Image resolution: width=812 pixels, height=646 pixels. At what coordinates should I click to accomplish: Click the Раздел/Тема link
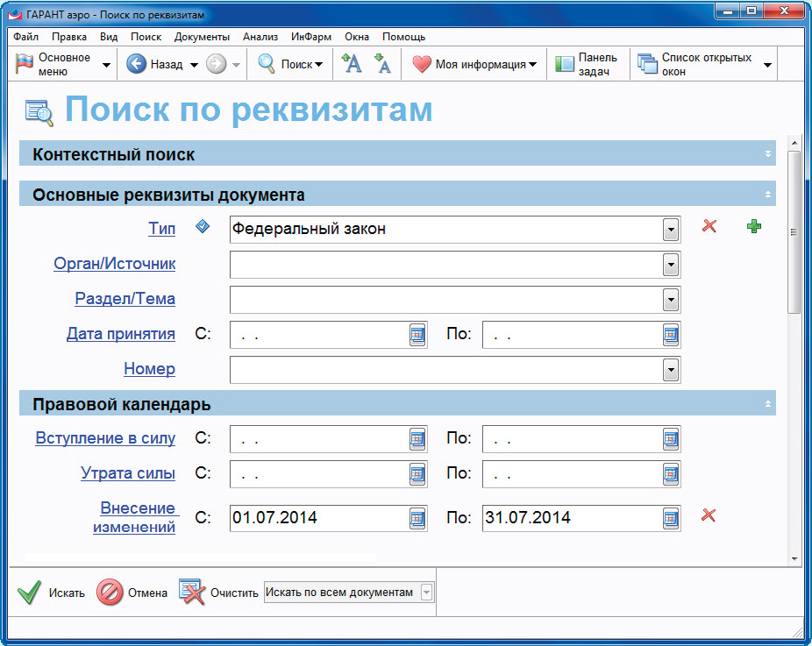pos(125,299)
